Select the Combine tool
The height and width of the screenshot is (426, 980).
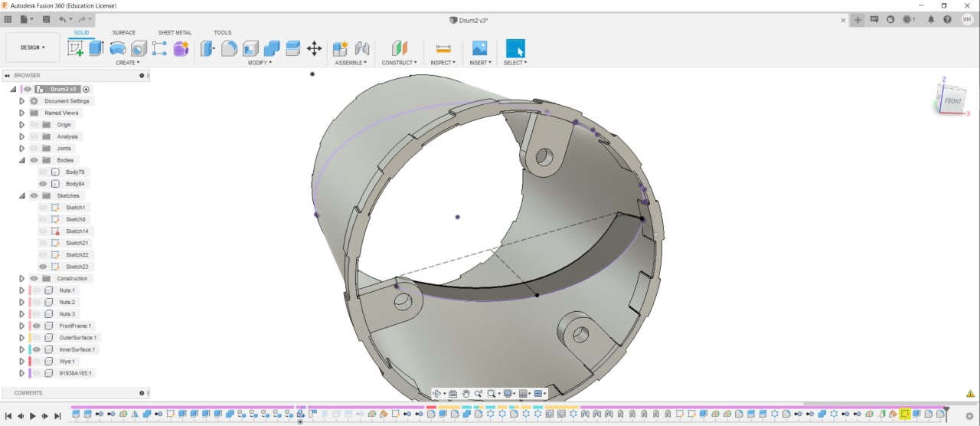point(272,48)
